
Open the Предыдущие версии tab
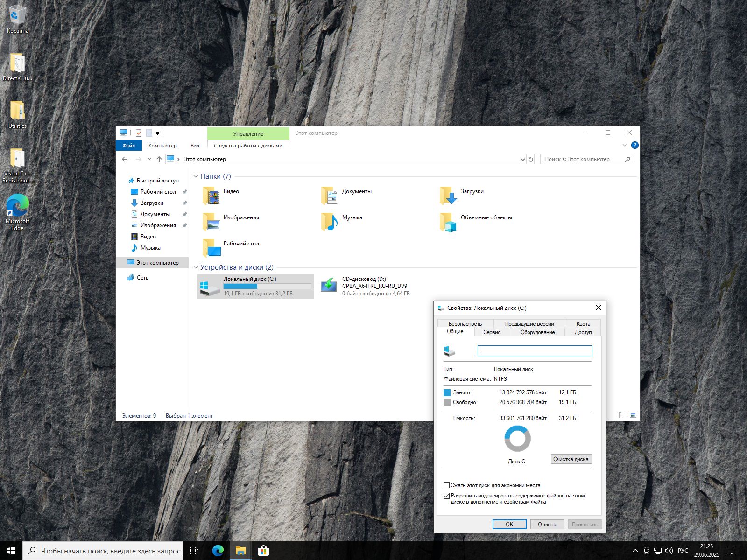point(529,323)
